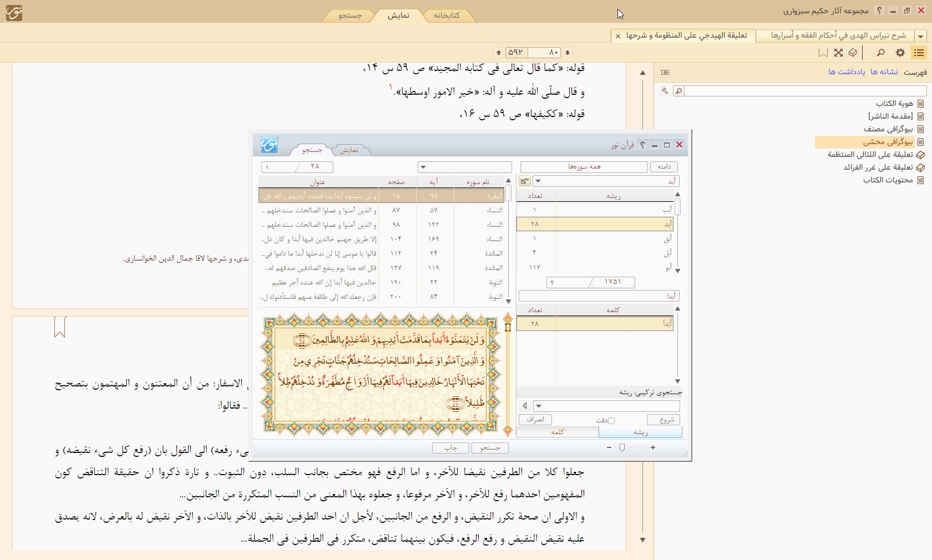Sort by عنوان column header

tap(318, 182)
